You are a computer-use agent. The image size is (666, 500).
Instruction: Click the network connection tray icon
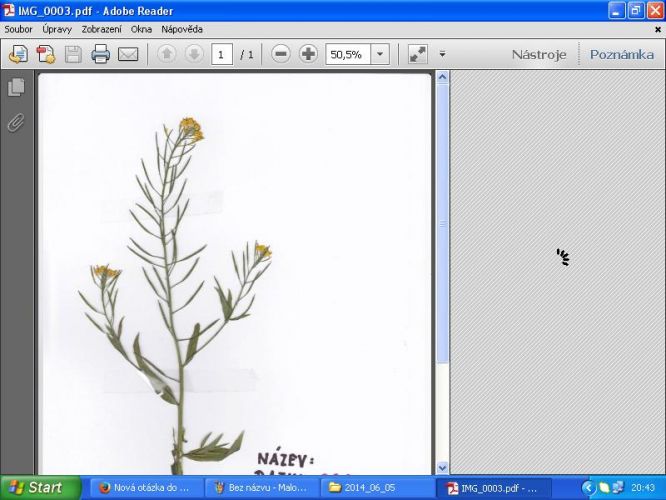pyautogui.click(x=618, y=488)
